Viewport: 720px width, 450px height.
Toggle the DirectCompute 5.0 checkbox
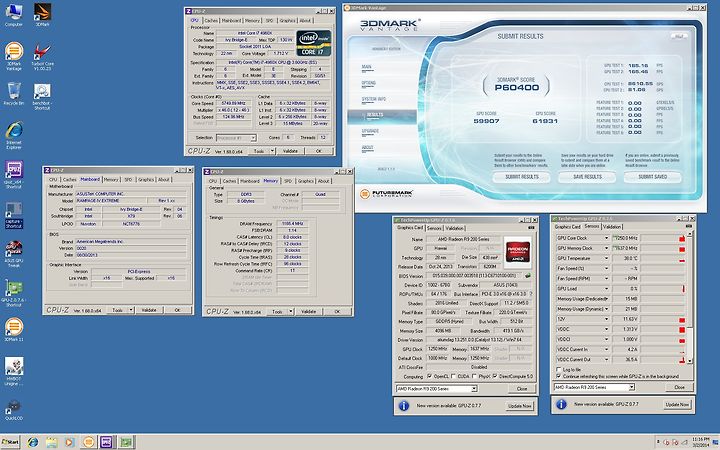(x=495, y=376)
